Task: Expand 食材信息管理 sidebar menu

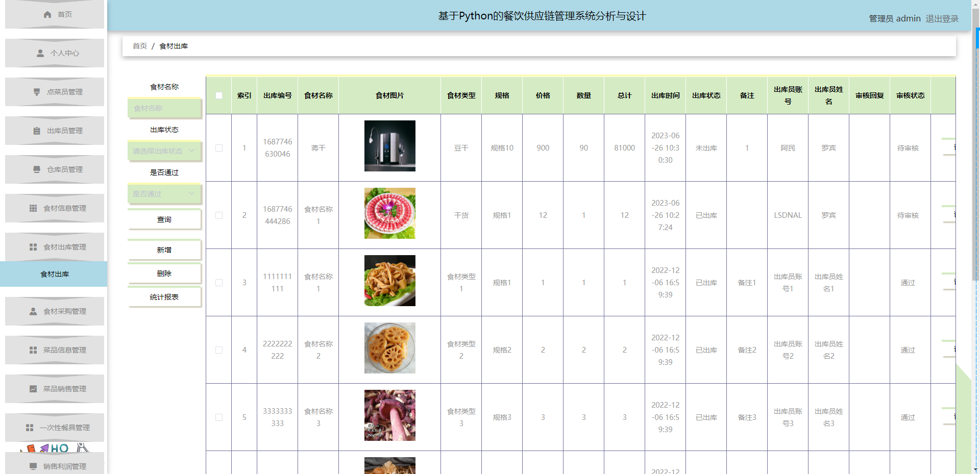Action: click(x=55, y=208)
